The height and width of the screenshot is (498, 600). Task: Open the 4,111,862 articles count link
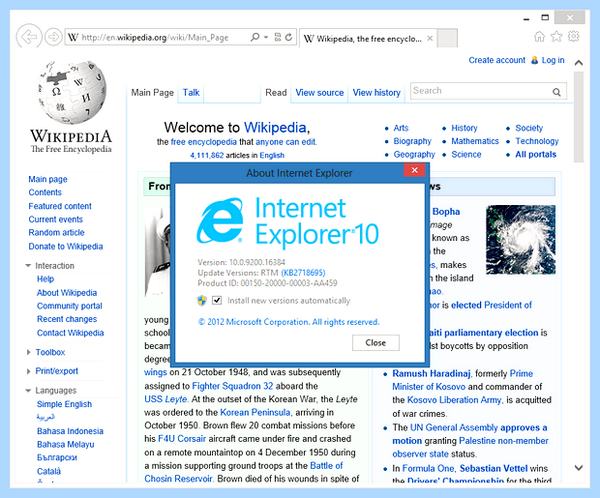(x=207, y=155)
